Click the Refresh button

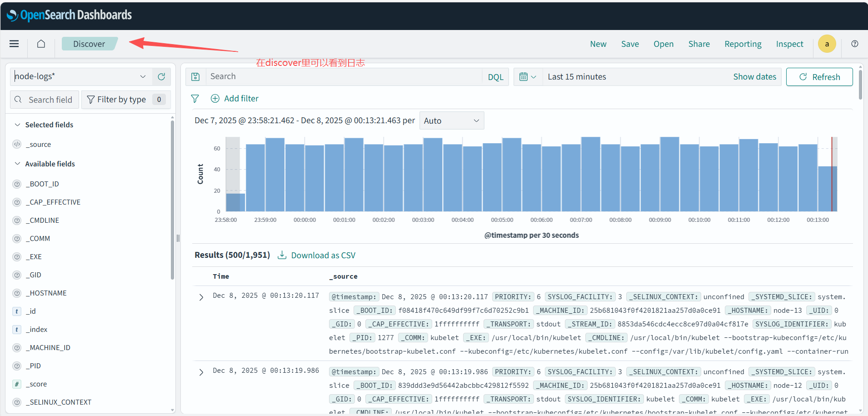(x=819, y=77)
